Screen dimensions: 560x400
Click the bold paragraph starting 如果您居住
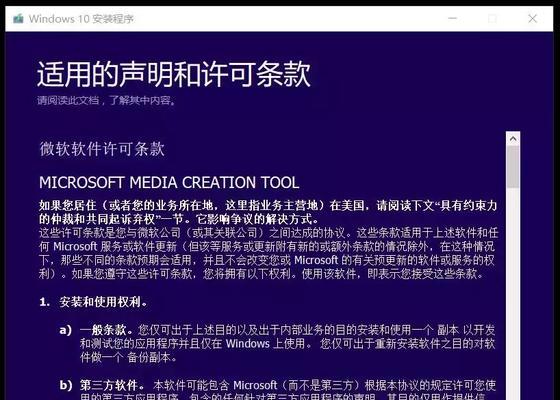click(x=268, y=212)
